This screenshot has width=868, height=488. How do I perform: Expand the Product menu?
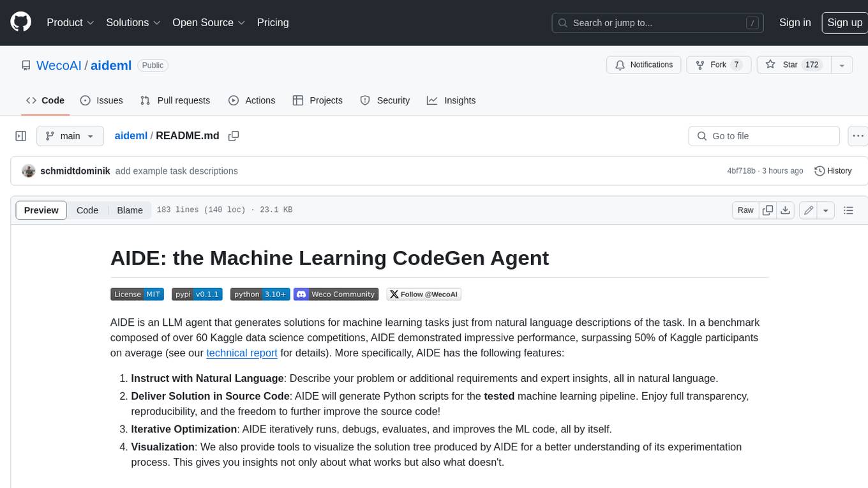click(x=70, y=22)
